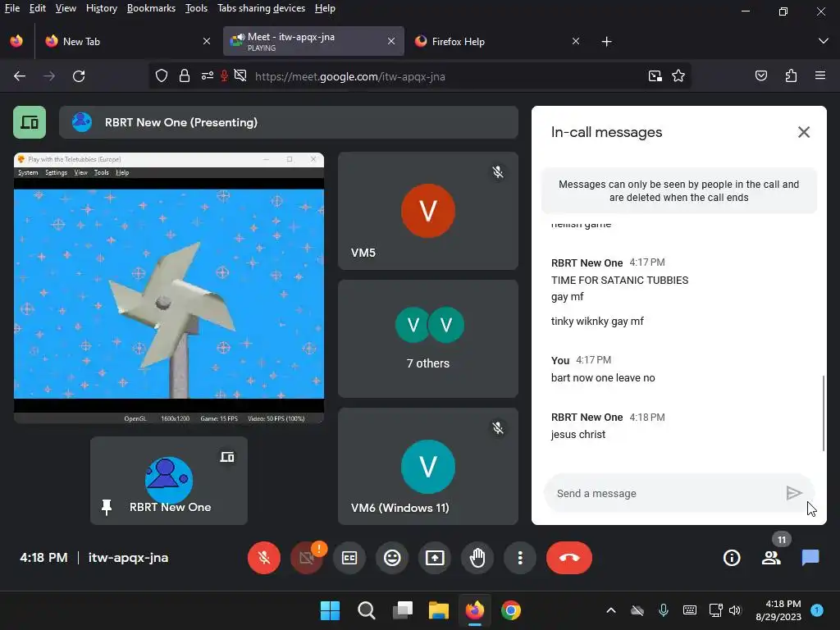This screenshot has width=840, height=630.
Task: Reload the current page
Action: tap(79, 76)
